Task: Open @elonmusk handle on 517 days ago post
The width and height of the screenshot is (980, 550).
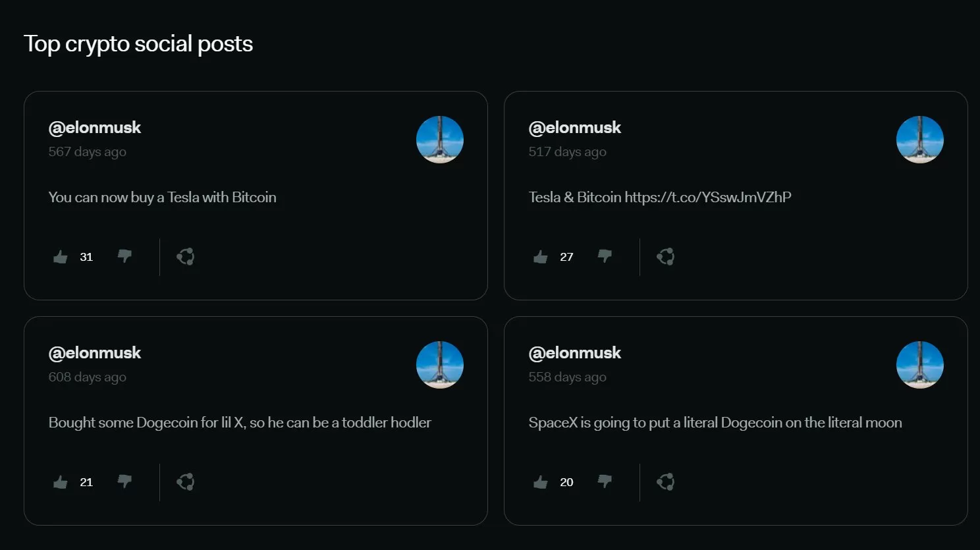Action: (575, 128)
